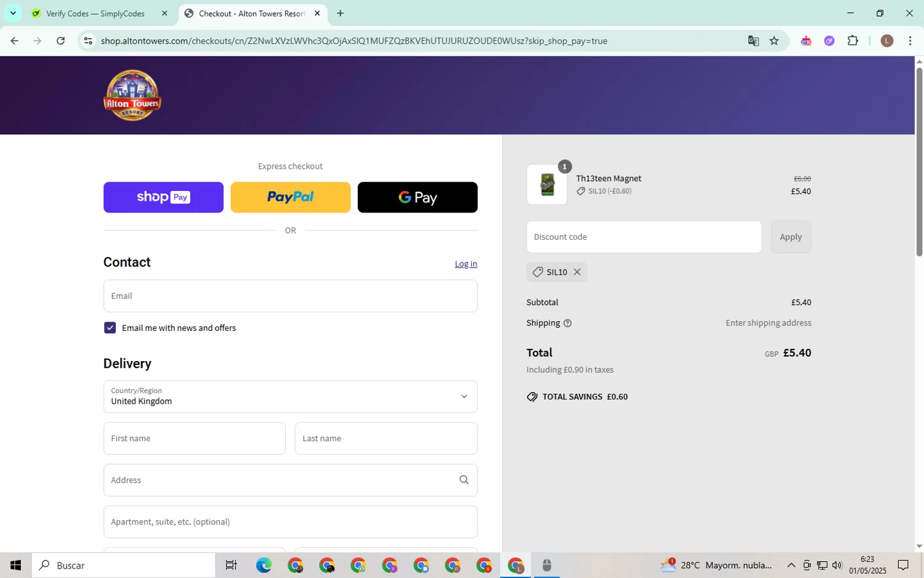Close the Checkout Alton Towers tab
Image resolution: width=924 pixels, height=578 pixels.
point(317,14)
